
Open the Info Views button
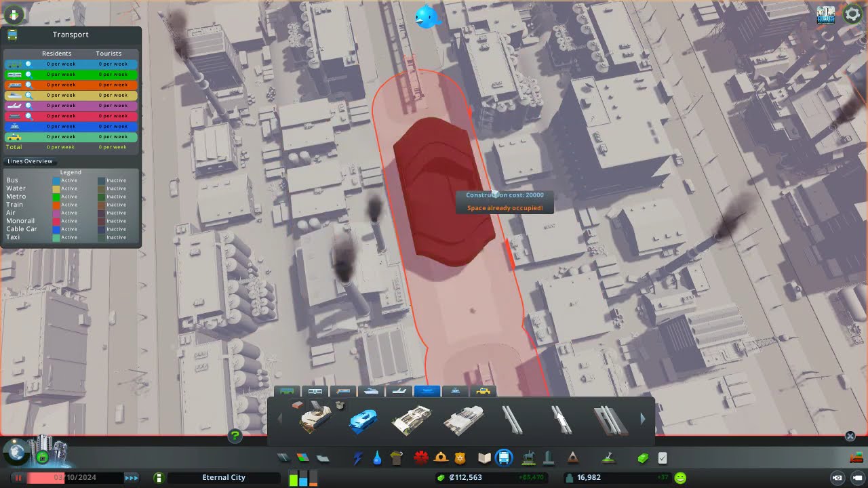click(14, 14)
